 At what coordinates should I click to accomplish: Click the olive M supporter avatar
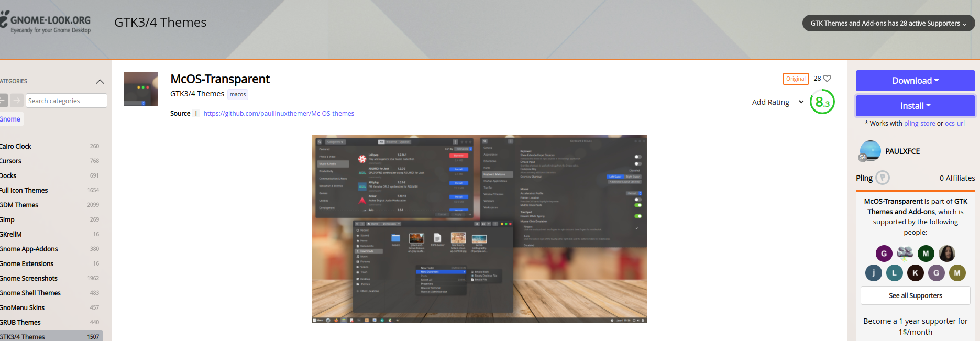957,273
